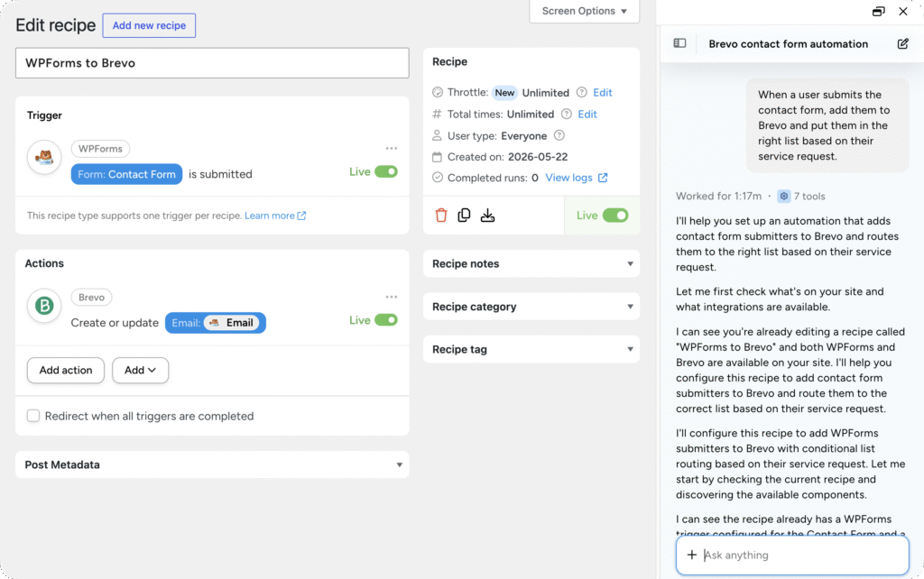
Task: Start a new chat with the compose icon
Action: tap(902, 43)
